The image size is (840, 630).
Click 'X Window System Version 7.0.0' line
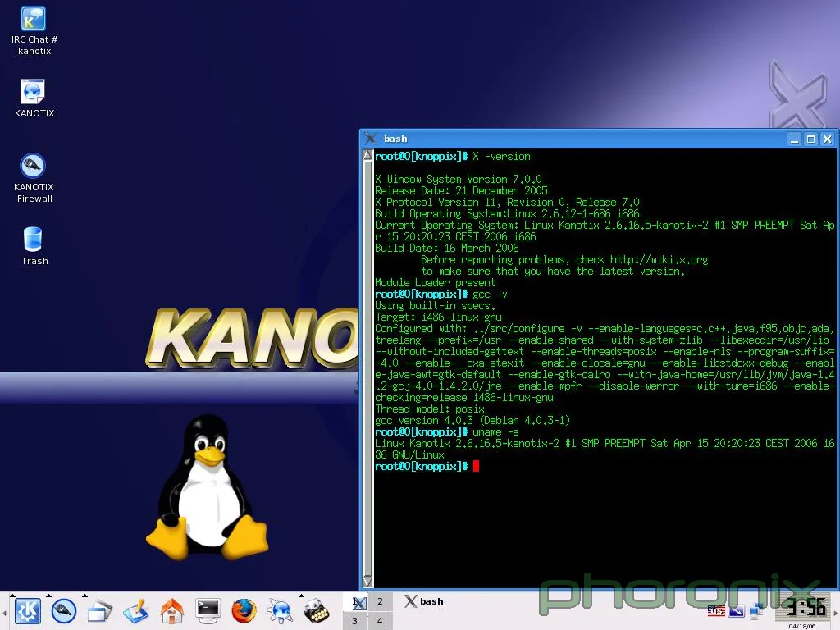click(x=459, y=180)
